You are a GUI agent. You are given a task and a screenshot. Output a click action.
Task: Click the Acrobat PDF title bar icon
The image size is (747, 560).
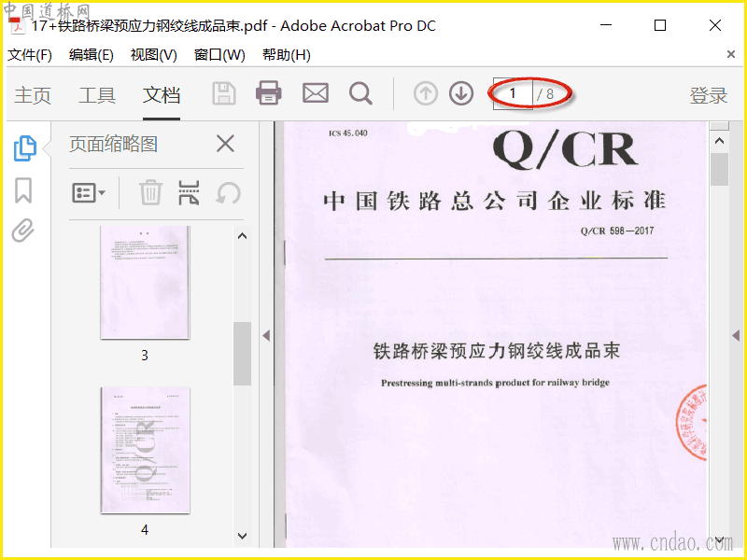(x=18, y=26)
